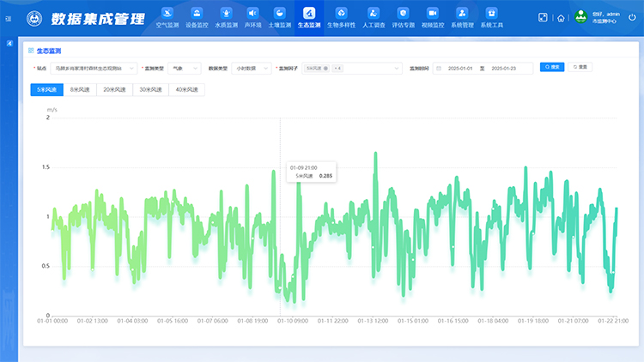644x362 pixels.
Task: Switch to the 40米风速 tab
Action: click(185, 89)
